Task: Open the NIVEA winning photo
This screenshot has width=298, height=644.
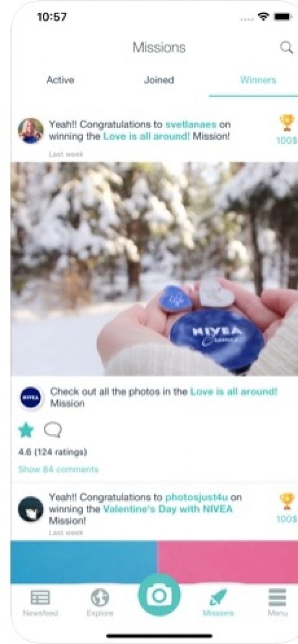Action: pos(154,269)
